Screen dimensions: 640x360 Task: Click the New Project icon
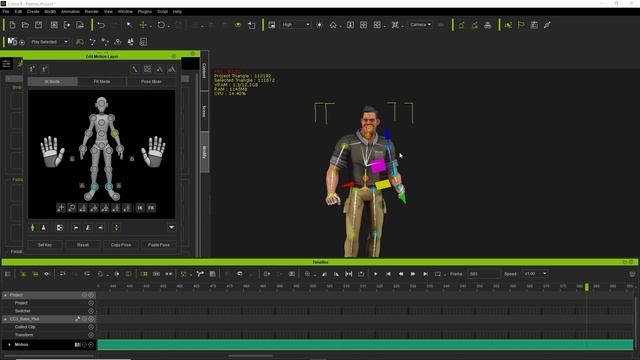point(12,25)
